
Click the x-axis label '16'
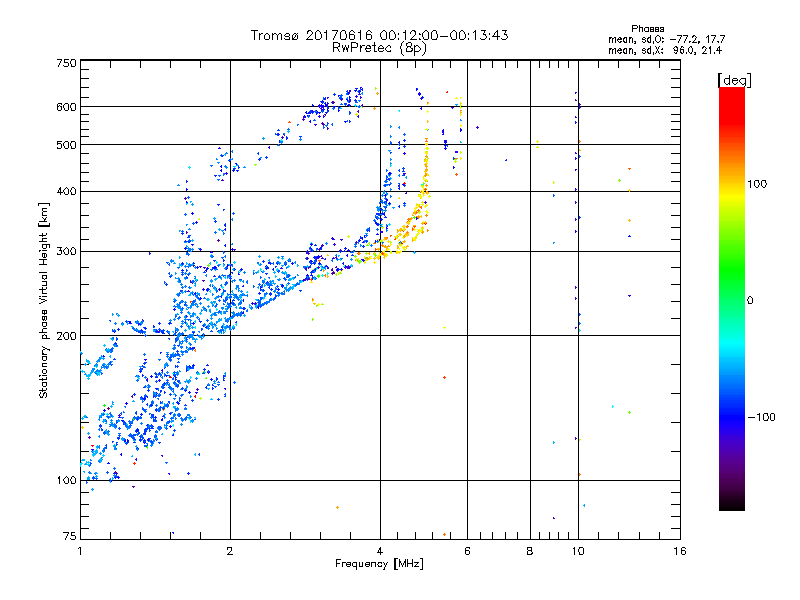(x=680, y=551)
